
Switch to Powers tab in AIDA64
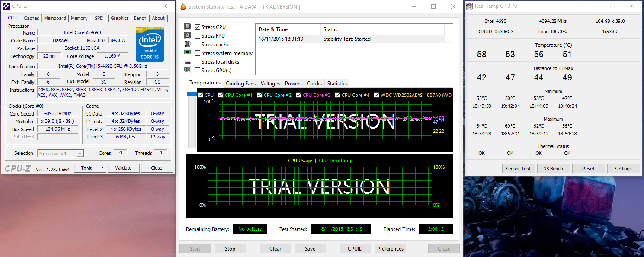[x=293, y=84]
